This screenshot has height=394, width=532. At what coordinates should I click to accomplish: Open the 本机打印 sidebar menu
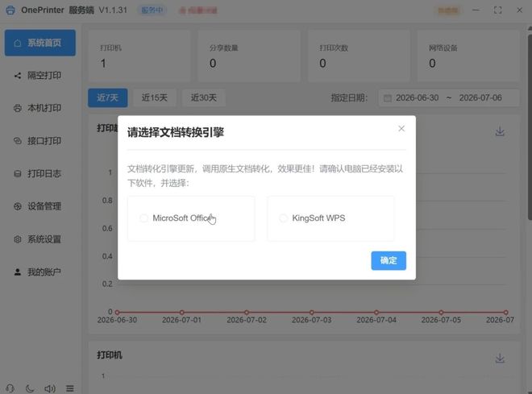pyautogui.click(x=40, y=108)
